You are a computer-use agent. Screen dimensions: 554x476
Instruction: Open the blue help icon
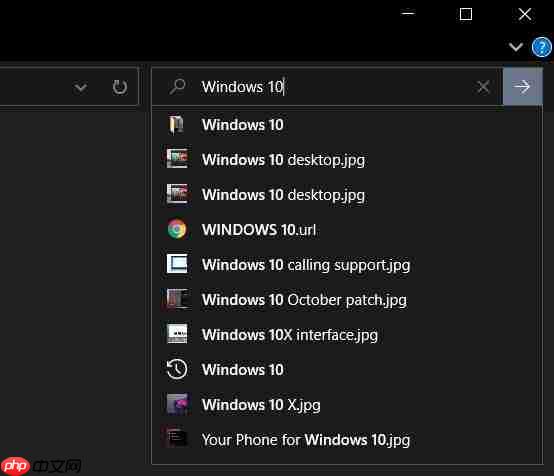pyautogui.click(x=542, y=47)
